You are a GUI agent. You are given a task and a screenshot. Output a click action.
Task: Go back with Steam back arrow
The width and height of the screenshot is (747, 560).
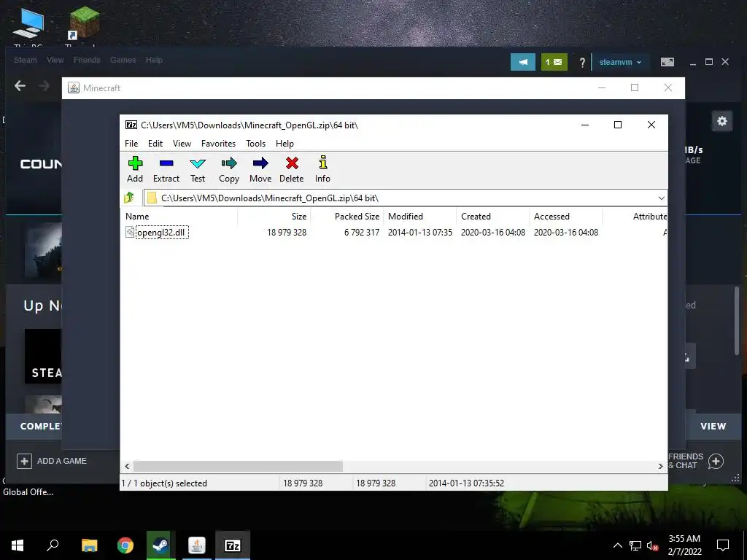(x=20, y=86)
